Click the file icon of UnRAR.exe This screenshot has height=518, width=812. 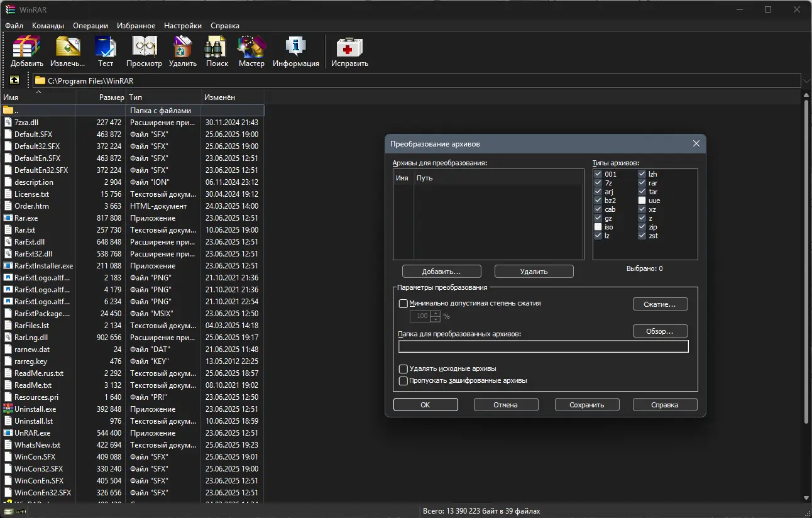point(8,433)
